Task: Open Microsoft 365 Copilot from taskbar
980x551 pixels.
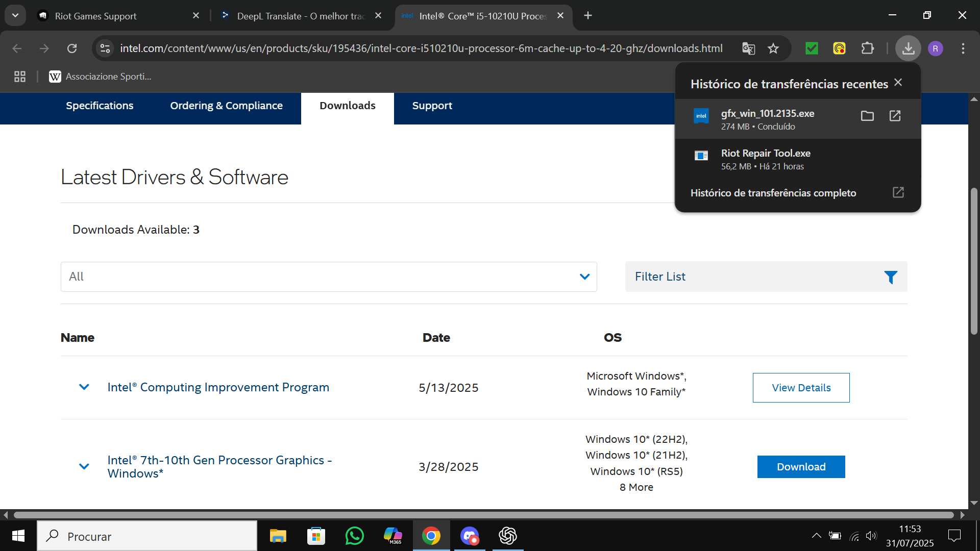Action: pyautogui.click(x=393, y=536)
